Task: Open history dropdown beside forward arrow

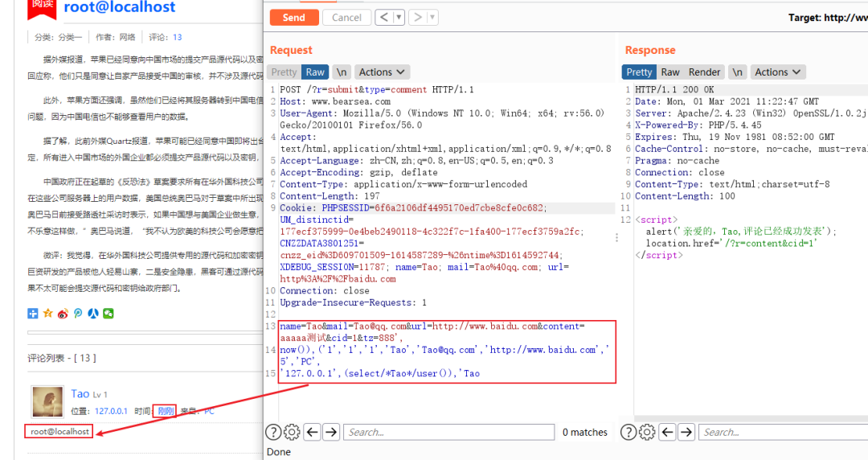Action: pyautogui.click(x=432, y=17)
